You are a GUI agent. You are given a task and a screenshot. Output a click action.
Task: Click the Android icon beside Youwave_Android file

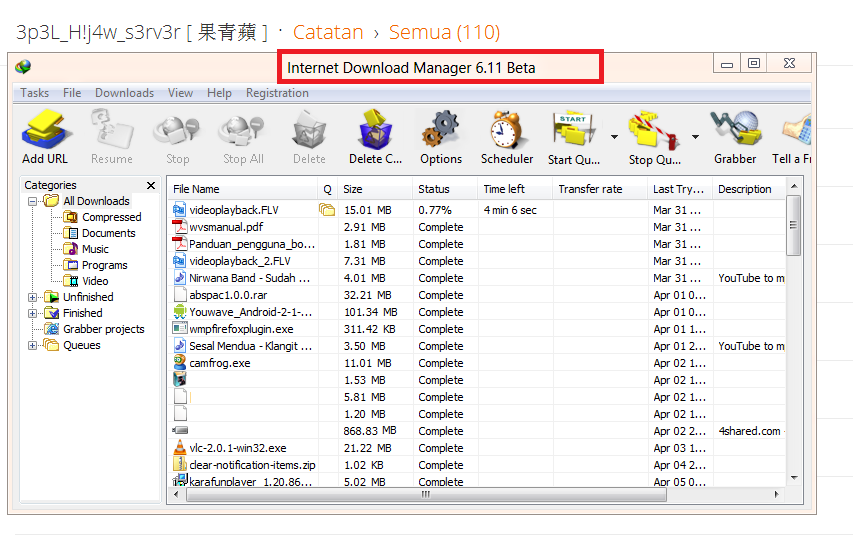coord(180,311)
